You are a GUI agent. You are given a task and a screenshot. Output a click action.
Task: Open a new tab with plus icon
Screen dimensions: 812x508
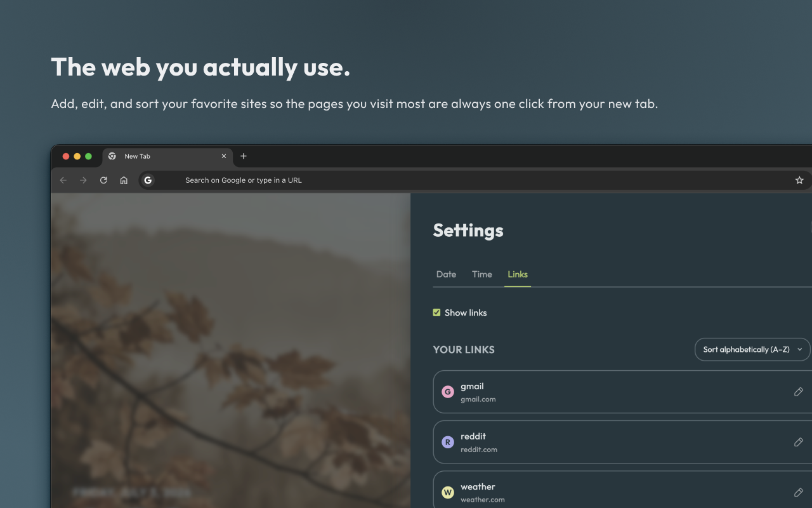click(244, 156)
